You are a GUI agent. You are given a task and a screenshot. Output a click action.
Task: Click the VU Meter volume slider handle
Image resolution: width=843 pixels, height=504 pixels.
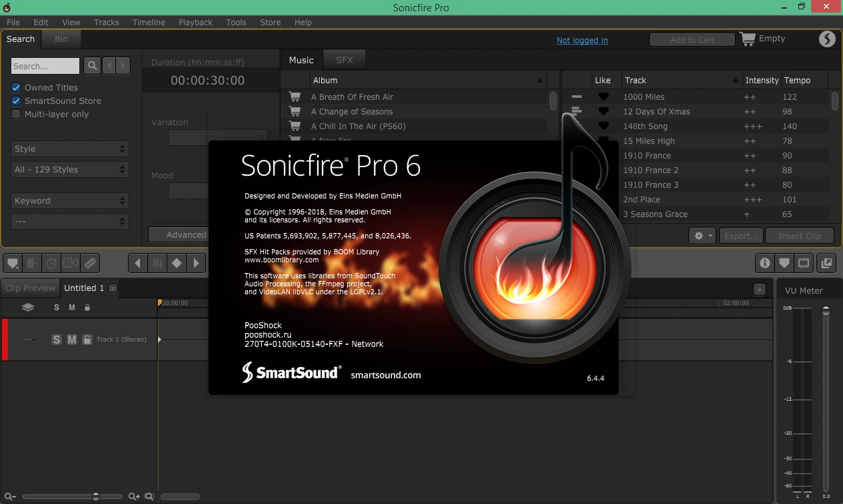point(826,311)
